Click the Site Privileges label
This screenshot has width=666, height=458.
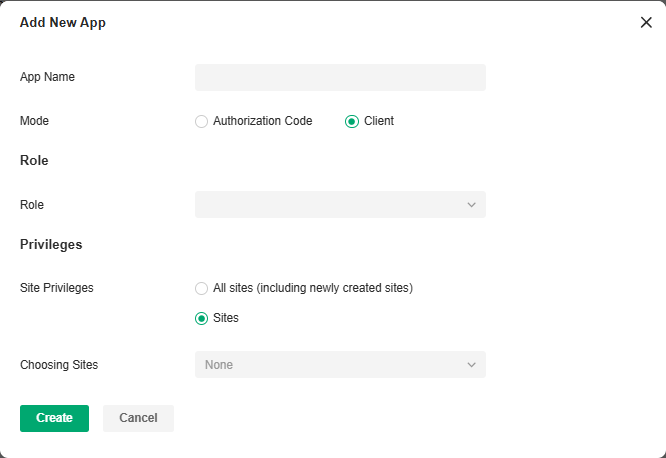pyautogui.click(x=57, y=288)
